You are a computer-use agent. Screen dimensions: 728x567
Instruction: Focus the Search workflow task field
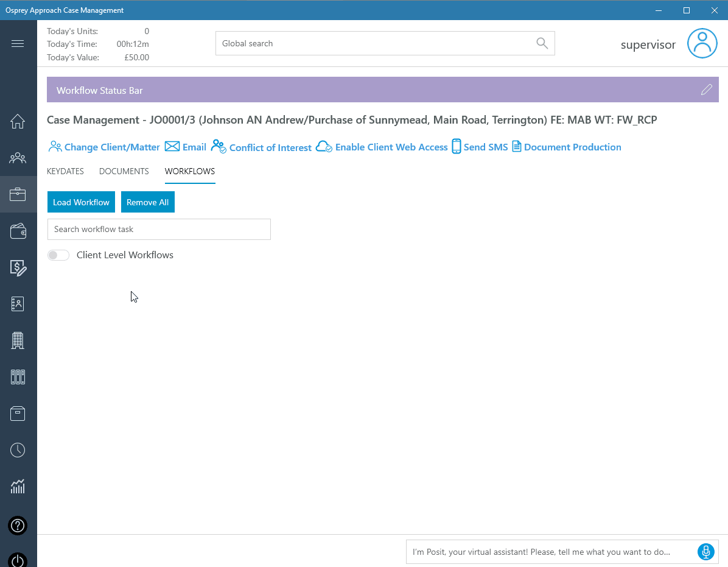pos(159,230)
